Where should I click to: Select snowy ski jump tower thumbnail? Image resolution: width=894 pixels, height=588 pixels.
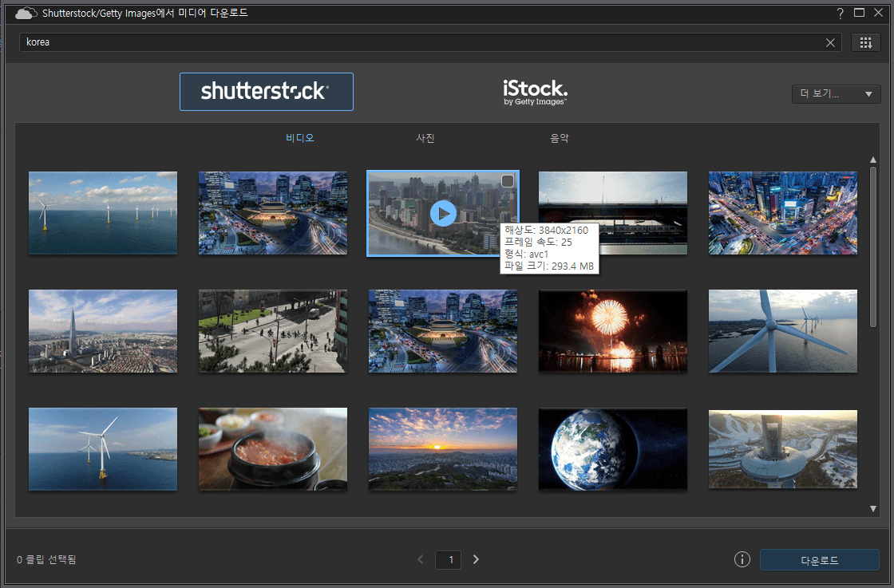coord(783,449)
